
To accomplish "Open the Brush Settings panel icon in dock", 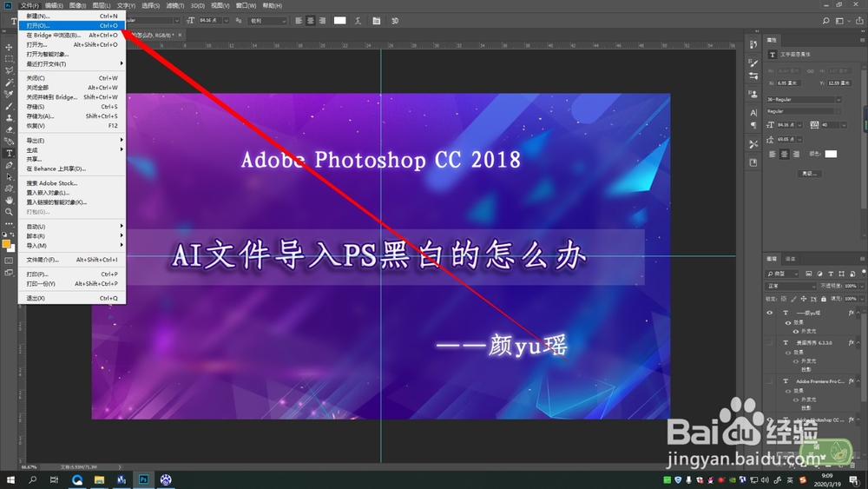I will [x=753, y=63].
